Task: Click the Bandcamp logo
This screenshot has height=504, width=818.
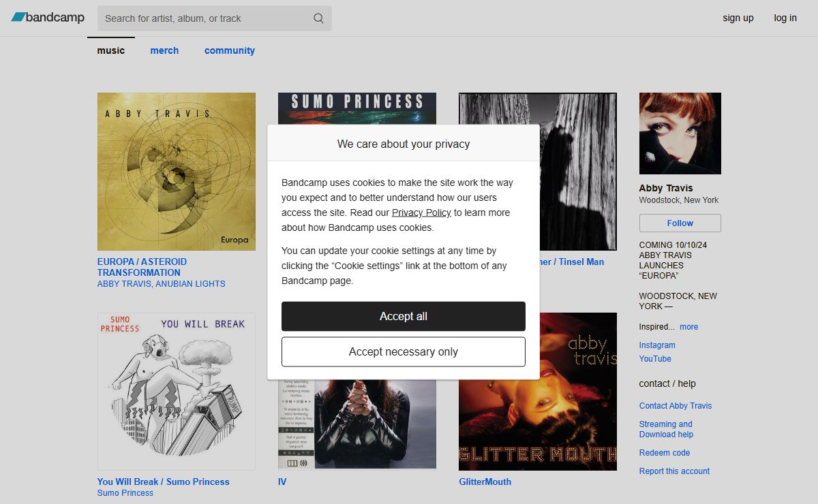Action: [48, 18]
